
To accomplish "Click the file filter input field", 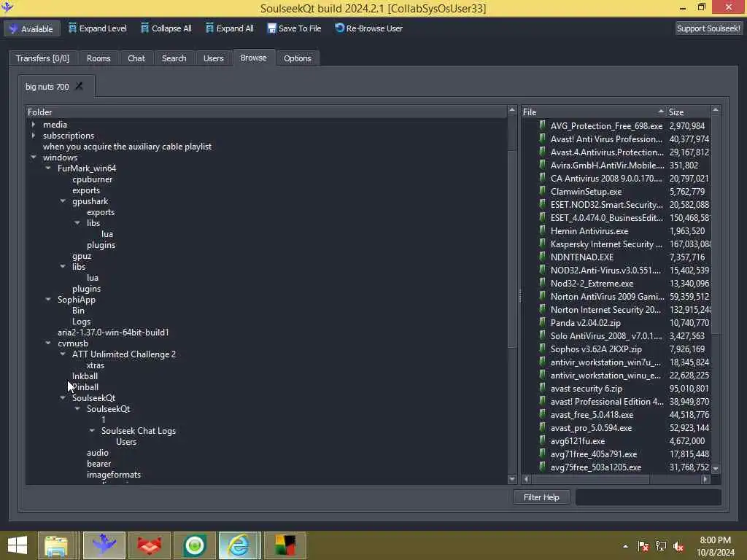I will pyautogui.click(x=648, y=497).
